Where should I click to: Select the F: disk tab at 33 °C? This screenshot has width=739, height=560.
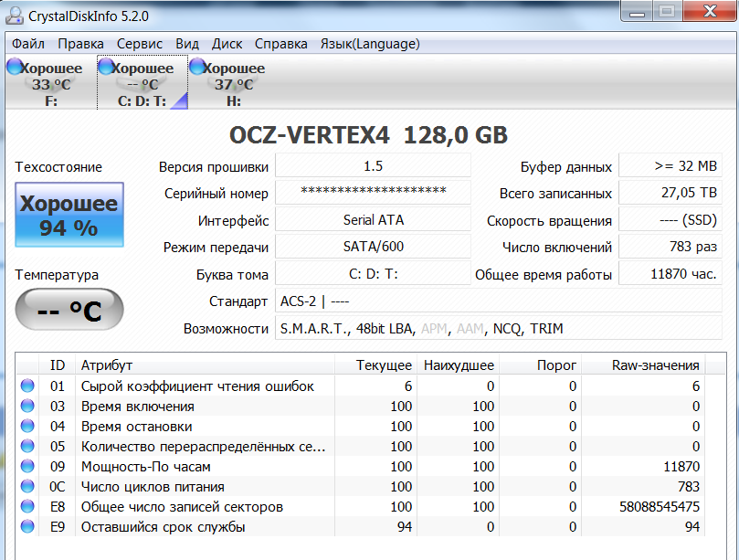click(x=51, y=83)
